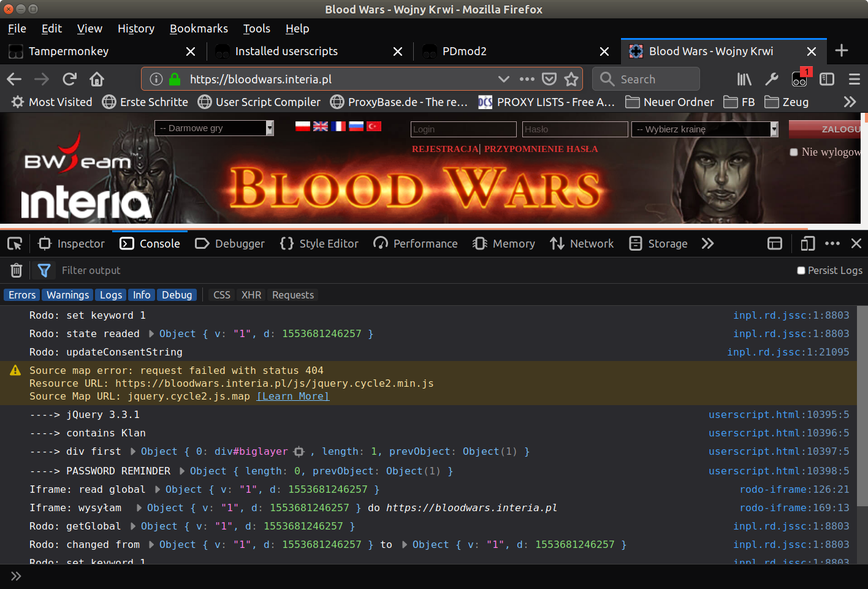Viewport: 868px width, 589px height.
Task: Open the console filter funnel icon
Action: pos(44,270)
